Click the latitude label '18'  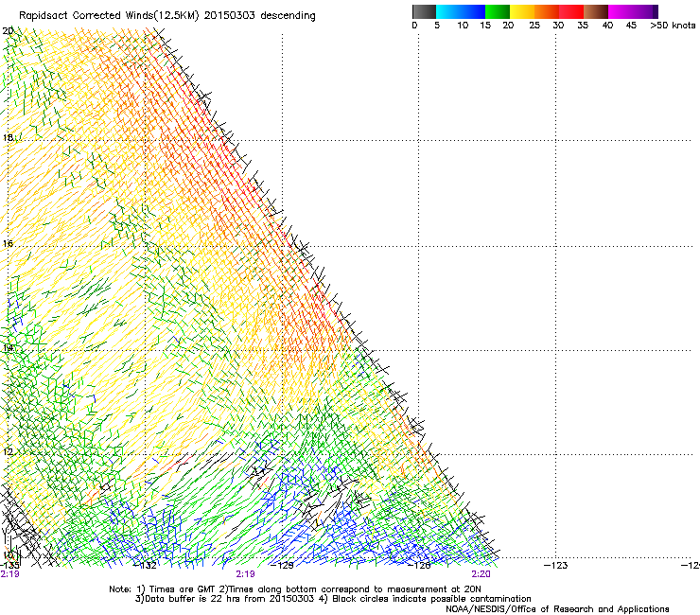click(x=8, y=137)
